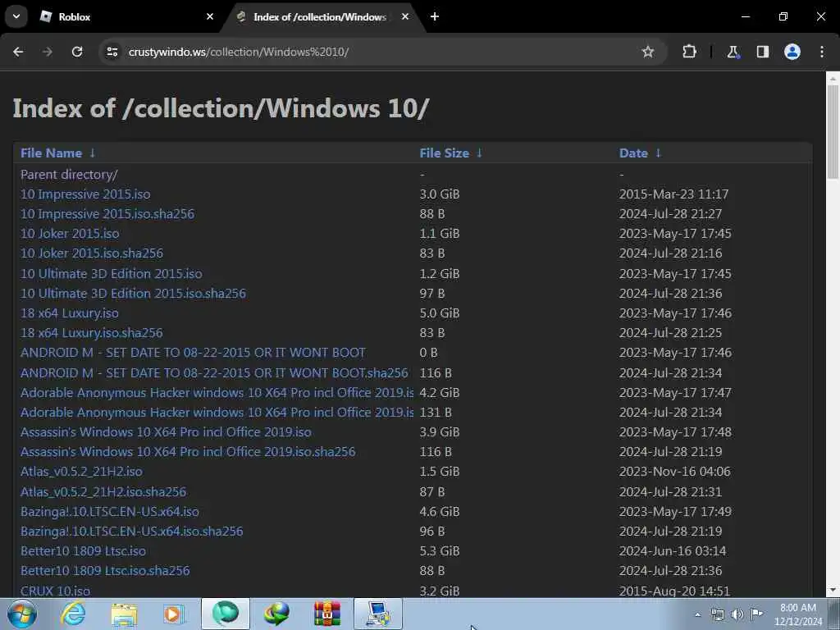Download CRUX 10.iso

click(x=55, y=591)
